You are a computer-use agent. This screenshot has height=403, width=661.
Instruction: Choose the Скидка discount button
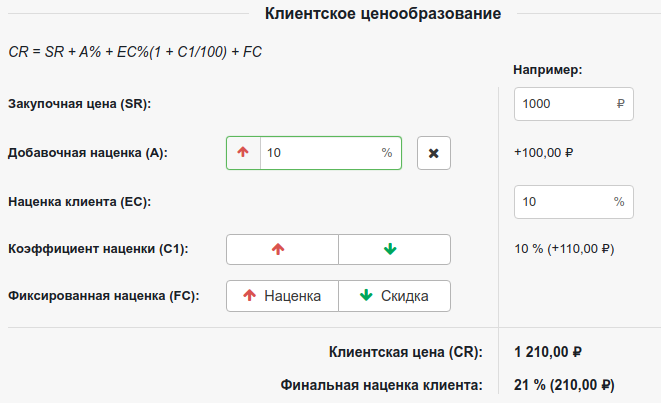394,296
